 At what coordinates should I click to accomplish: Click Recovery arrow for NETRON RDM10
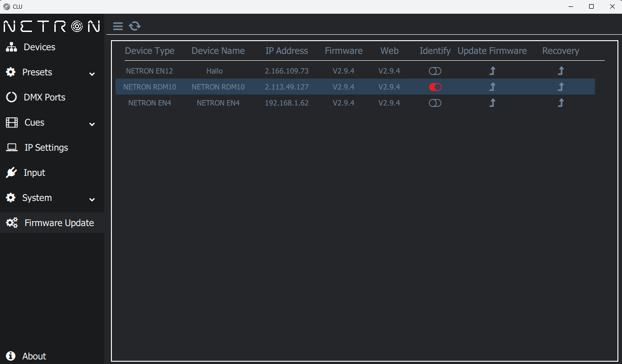click(561, 87)
